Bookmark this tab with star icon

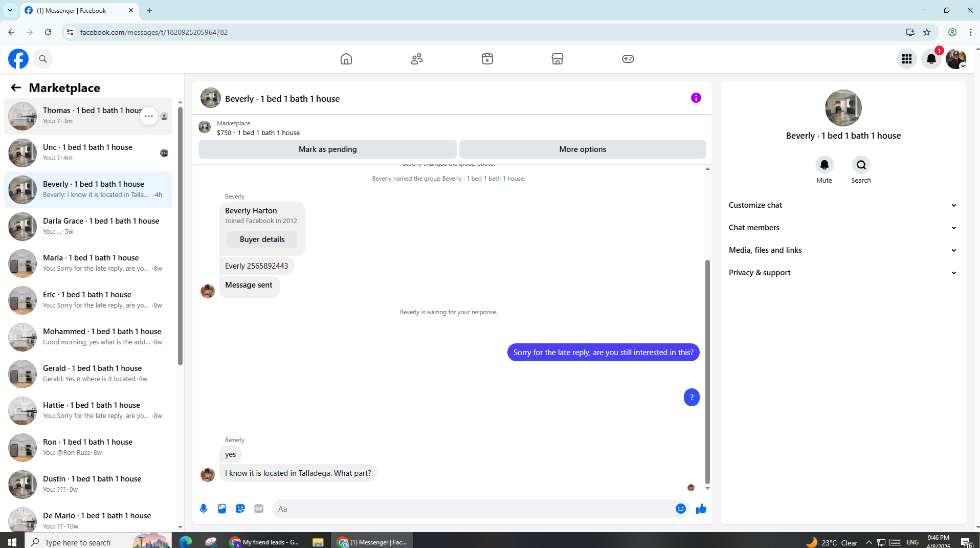927,32
